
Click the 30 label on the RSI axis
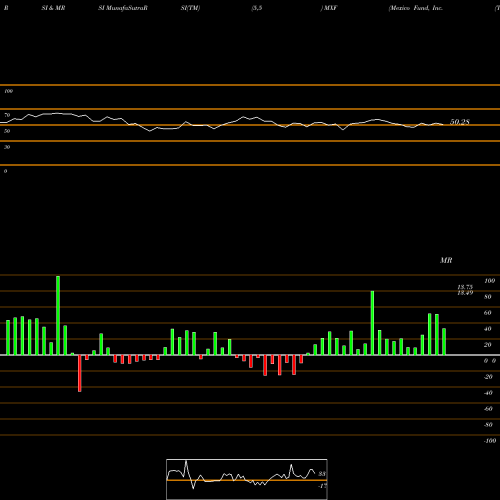[x=7, y=147]
